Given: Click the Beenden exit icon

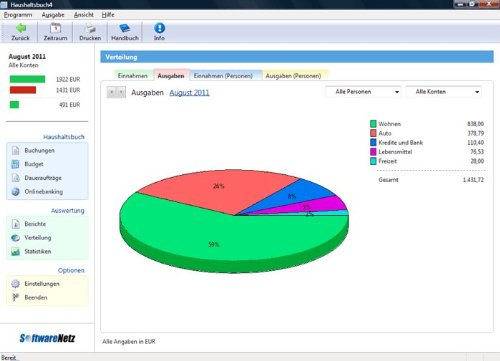Looking at the screenshot, I should point(16,297).
